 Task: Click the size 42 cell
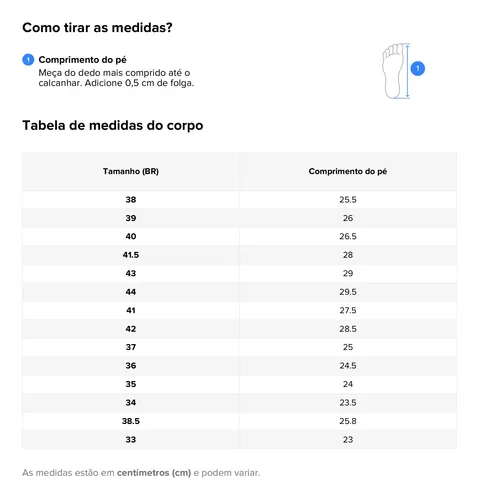point(131,329)
